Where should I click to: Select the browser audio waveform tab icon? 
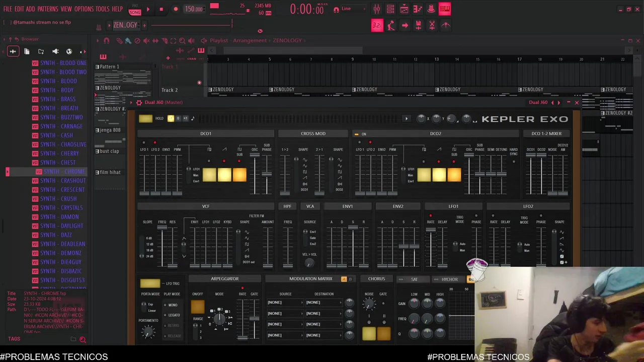coord(13,51)
